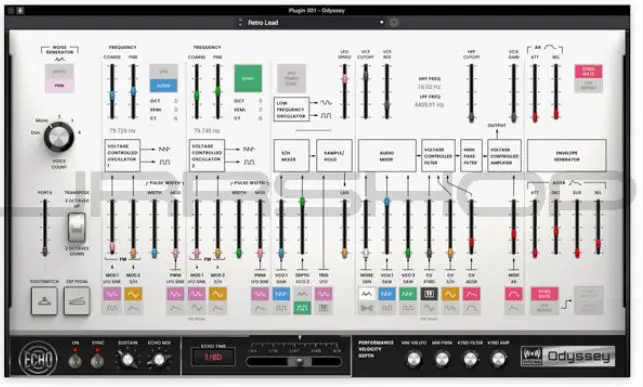Image resolution: width=643 pixels, height=387 pixels.
Task: Select pink KYBD GATE below the ADSR sliders
Action: point(545,294)
